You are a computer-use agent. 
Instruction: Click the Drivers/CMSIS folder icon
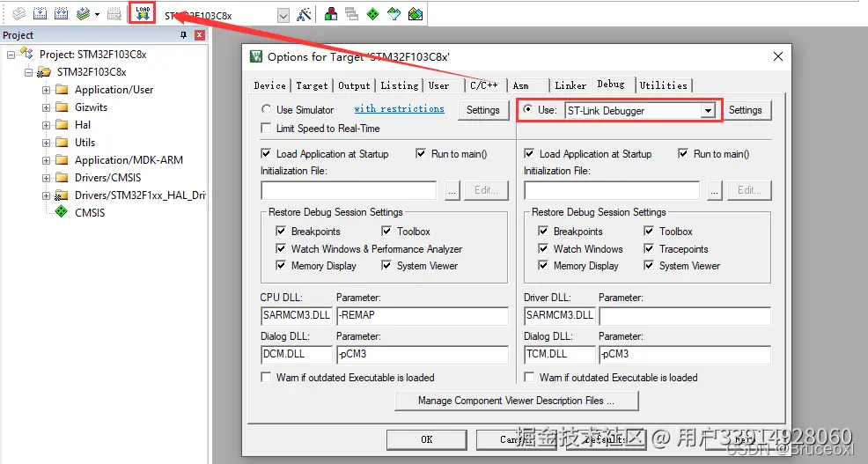pyautogui.click(x=62, y=178)
